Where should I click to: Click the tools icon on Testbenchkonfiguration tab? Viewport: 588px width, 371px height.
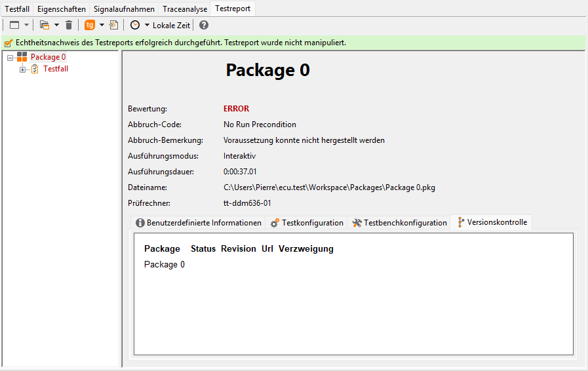[357, 223]
